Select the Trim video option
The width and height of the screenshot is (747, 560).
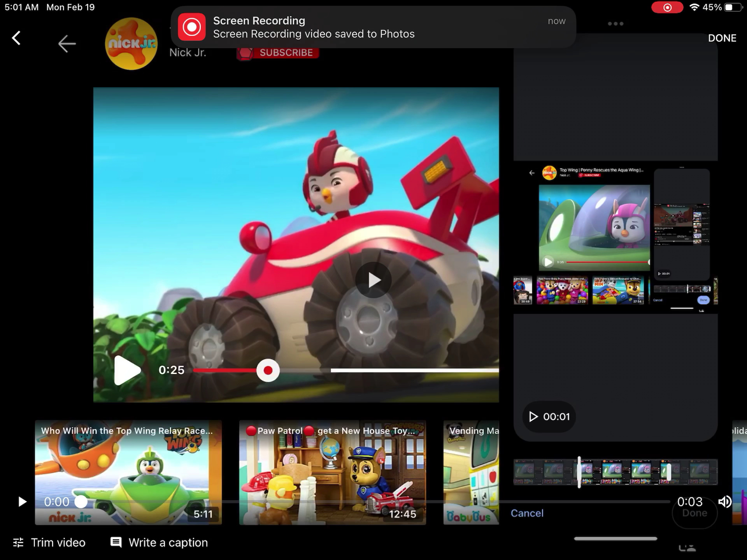[x=49, y=542]
